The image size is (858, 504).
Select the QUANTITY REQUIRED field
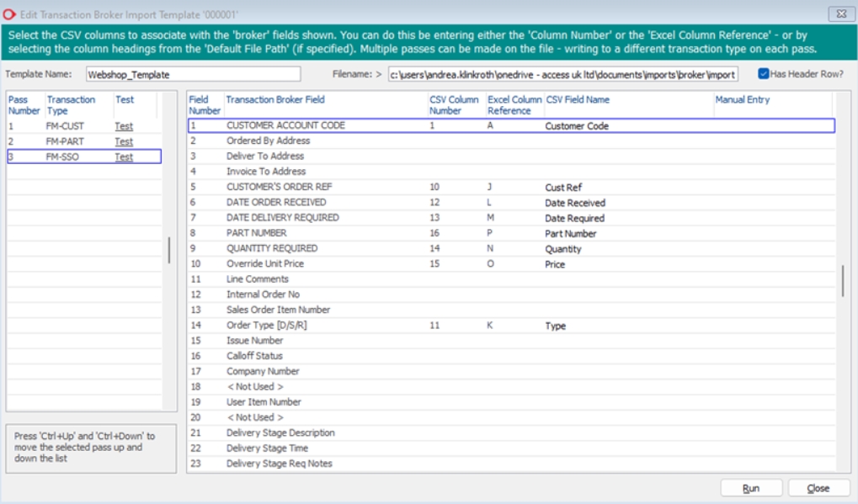point(512,248)
